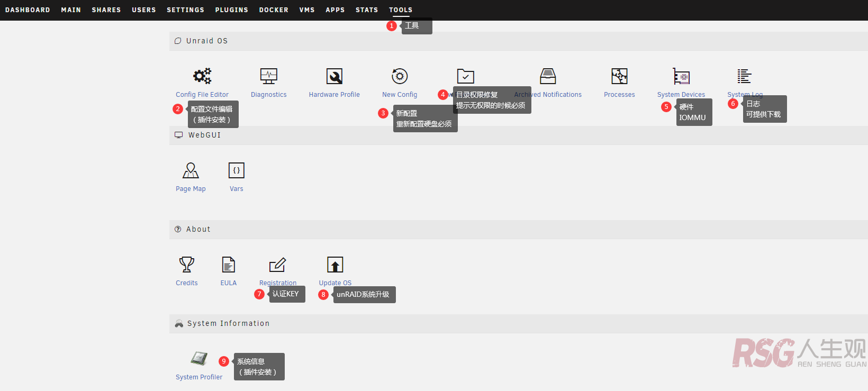Click the Credits text link

(x=187, y=283)
